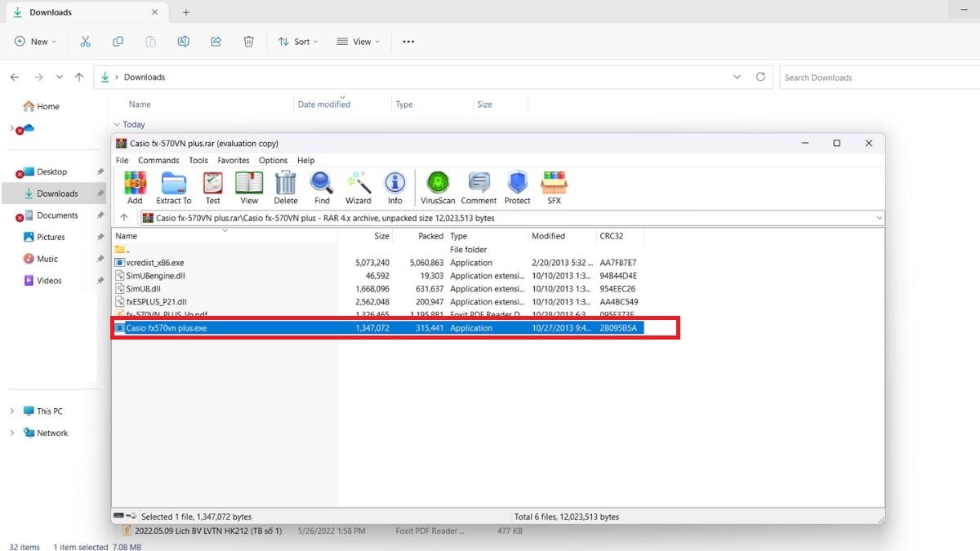Open Extract To in WinRAR toolbar
The image size is (980, 551).
click(x=174, y=188)
